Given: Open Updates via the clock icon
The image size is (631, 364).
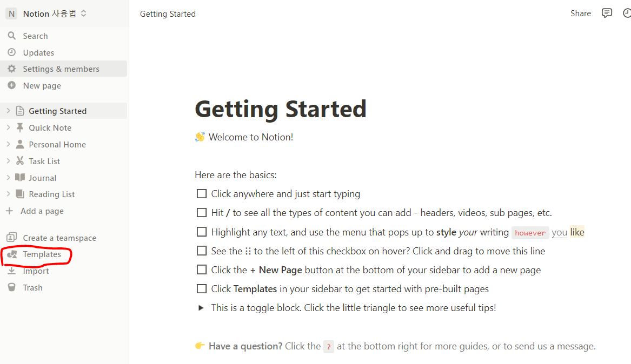Looking at the screenshot, I should pos(12,52).
